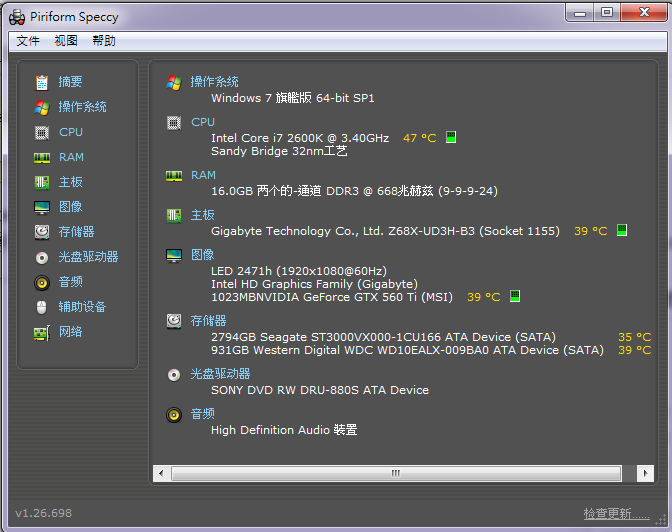Click the Western Digital drive temperature 39 °C
The width and height of the screenshot is (672, 532).
[x=635, y=350]
